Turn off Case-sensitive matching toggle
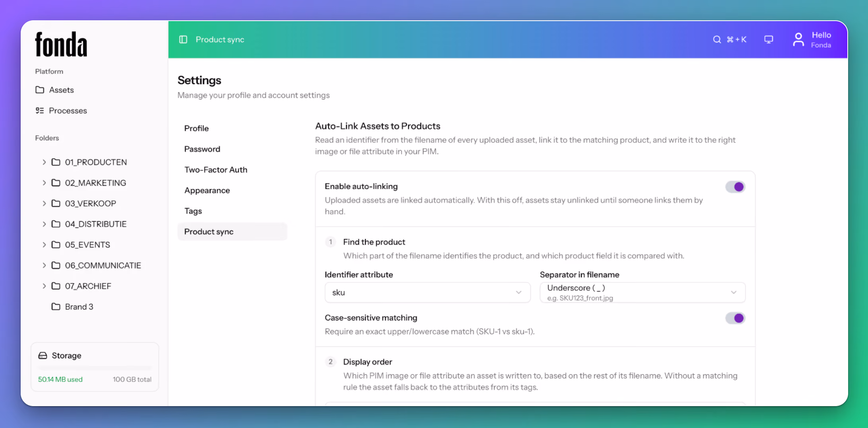The width and height of the screenshot is (868, 428). pos(735,318)
